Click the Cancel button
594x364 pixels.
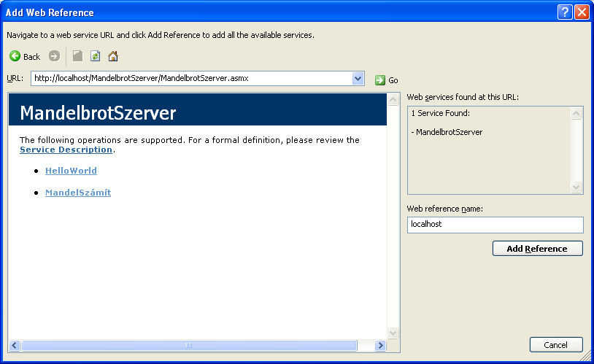click(x=556, y=345)
